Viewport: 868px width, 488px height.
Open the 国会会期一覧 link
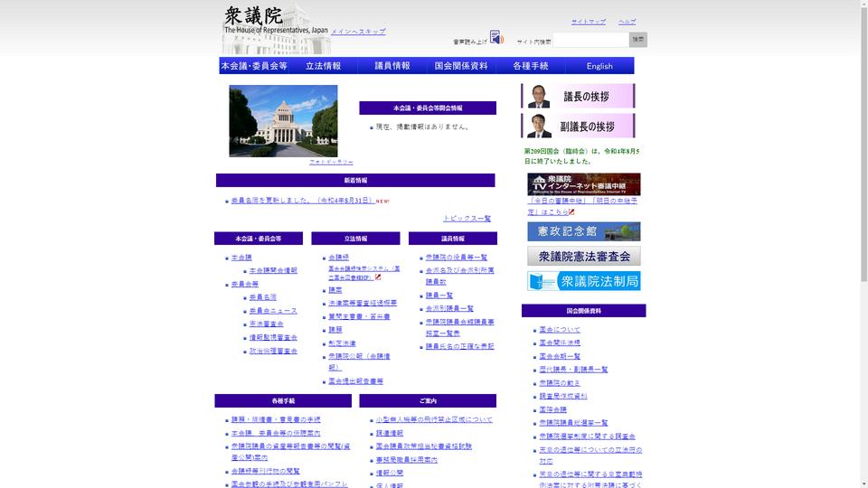(561, 356)
